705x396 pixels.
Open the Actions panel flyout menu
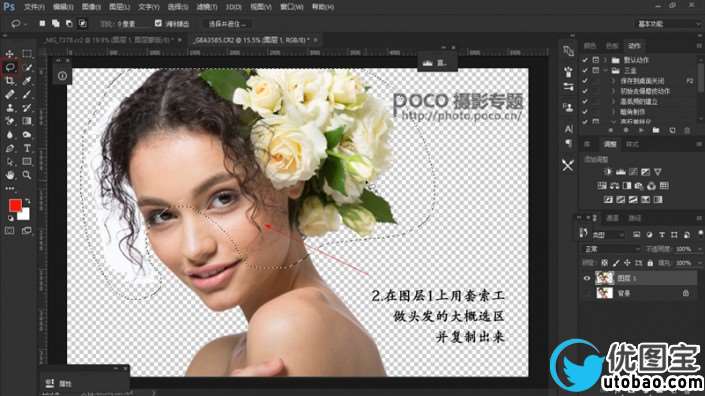[699, 45]
